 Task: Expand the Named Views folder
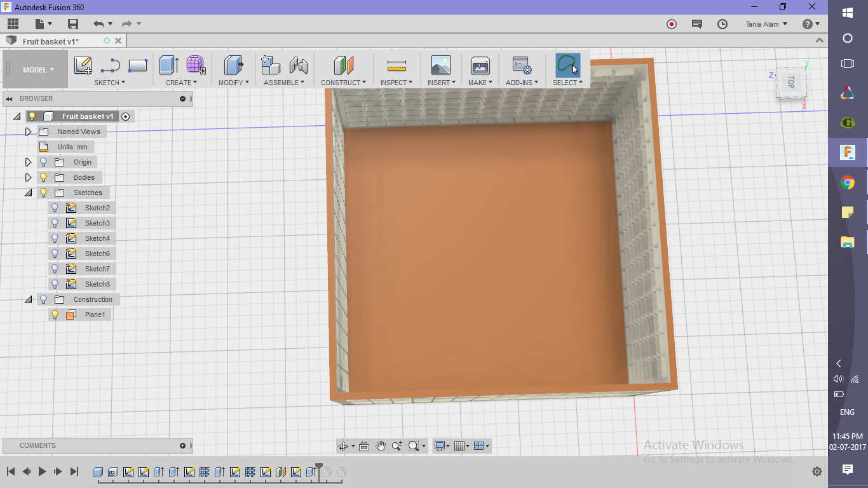[x=28, y=132]
